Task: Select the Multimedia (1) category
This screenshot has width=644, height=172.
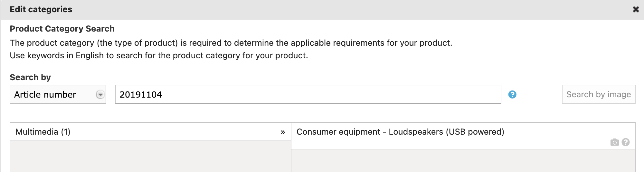Action: click(43, 132)
